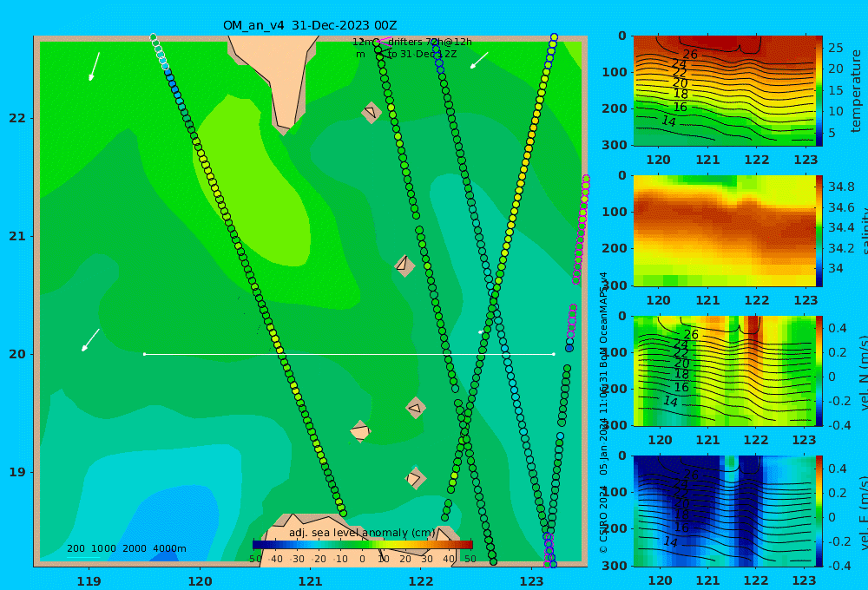Click the "vel. N (m/s)" label
This screenshot has width=868, height=590.
(x=863, y=372)
